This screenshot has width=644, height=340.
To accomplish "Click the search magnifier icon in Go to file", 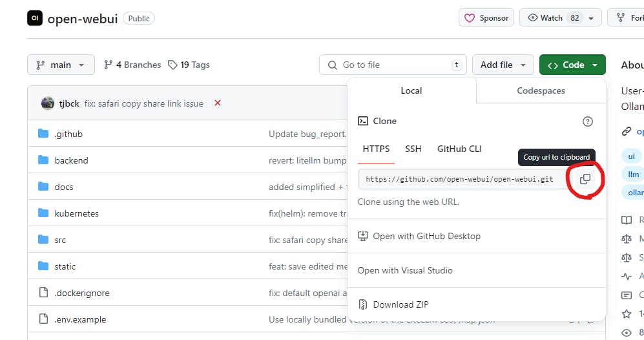I will tap(332, 65).
